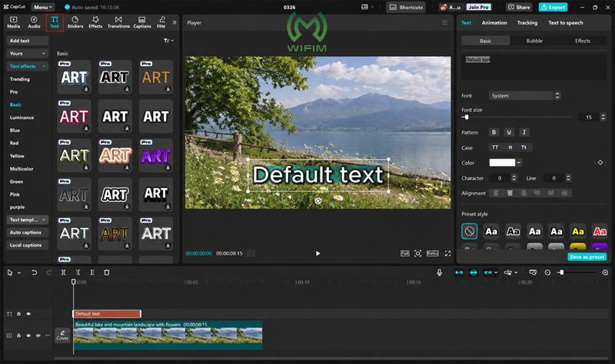
Task: Expand more toolbar tabs with double chevron
Action: (x=175, y=23)
